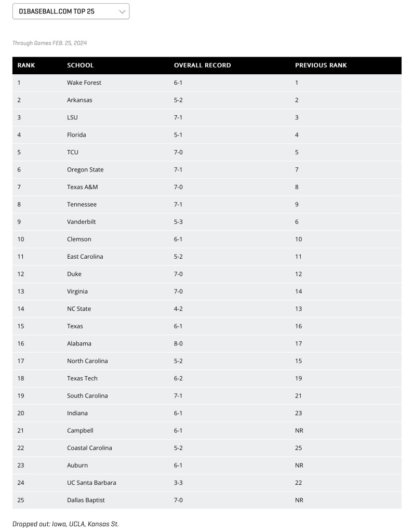Image resolution: width=414 pixels, height=532 pixels.
Task: Select Texas A&M school entry
Action: pyautogui.click(x=82, y=187)
